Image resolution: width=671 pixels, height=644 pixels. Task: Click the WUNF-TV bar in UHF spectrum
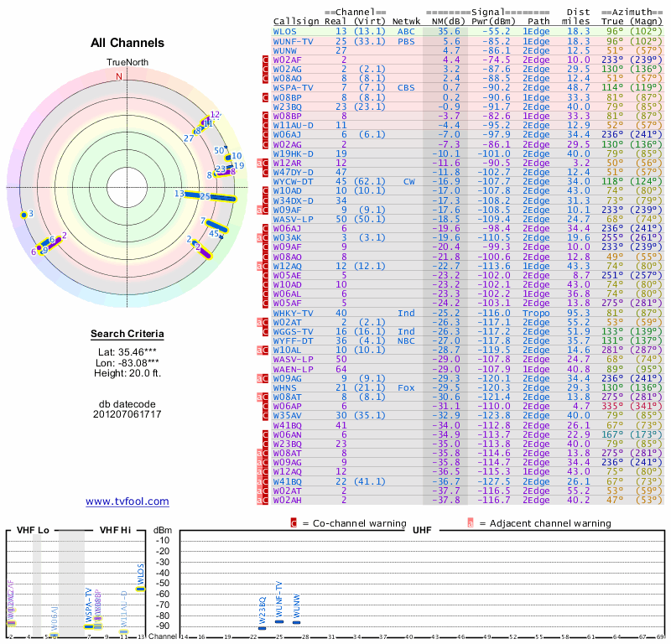pos(279,621)
